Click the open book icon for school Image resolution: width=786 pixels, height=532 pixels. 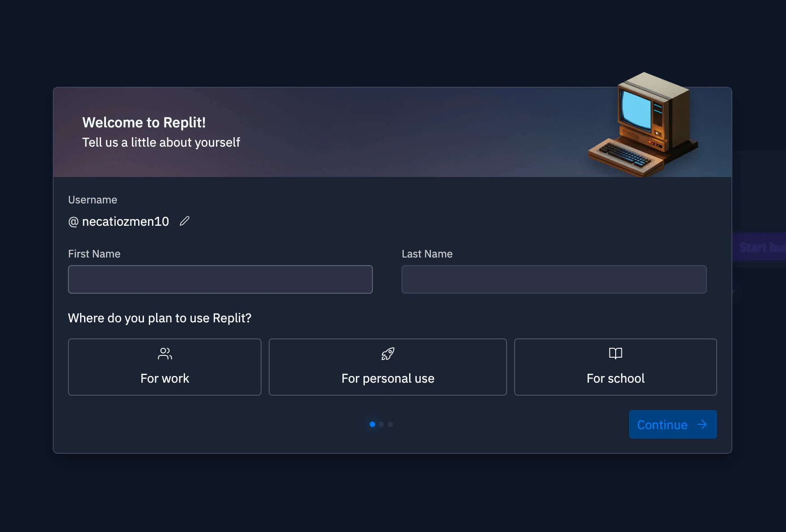point(615,354)
